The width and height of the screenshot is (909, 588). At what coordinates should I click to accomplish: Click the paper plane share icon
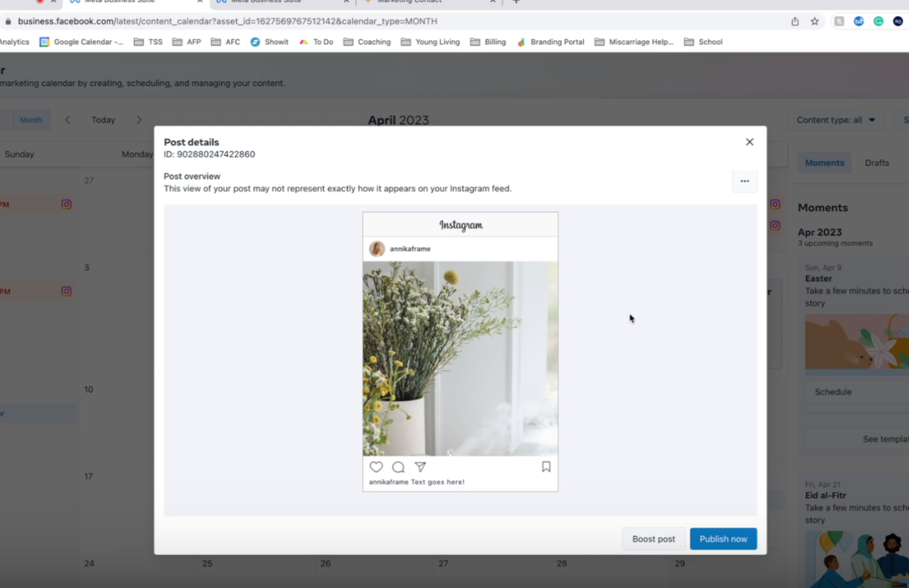(420, 467)
